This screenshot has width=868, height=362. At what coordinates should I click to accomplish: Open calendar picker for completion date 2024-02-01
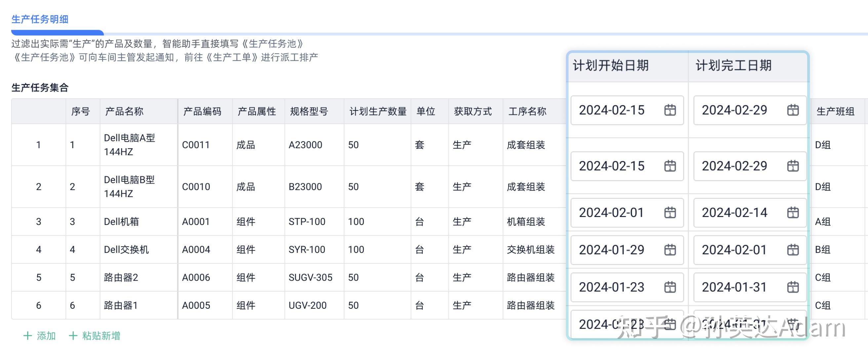tap(793, 250)
